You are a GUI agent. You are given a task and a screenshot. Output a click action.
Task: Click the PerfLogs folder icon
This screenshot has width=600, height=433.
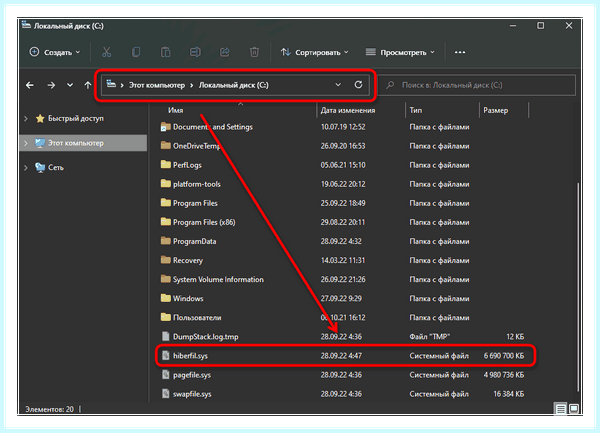166,164
